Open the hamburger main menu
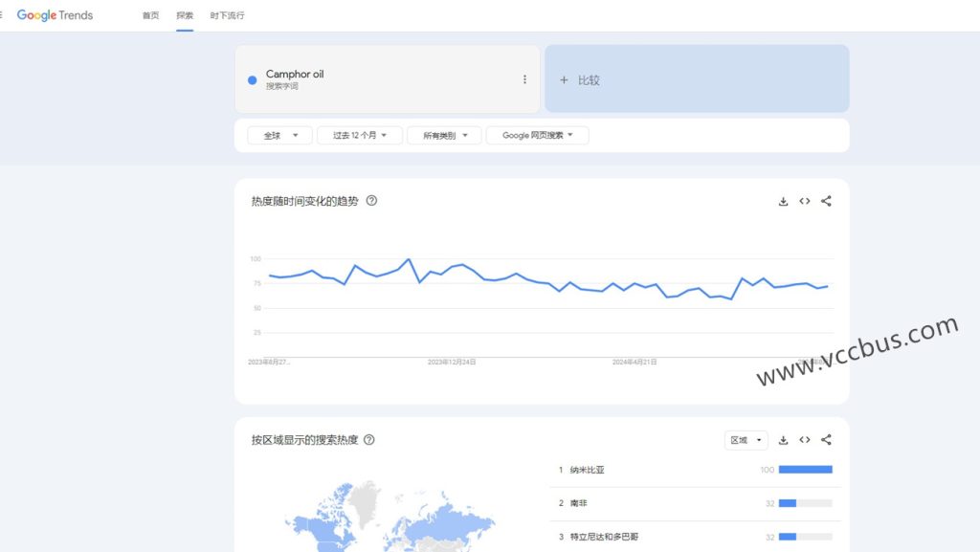The height and width of the screenshot is (552, 980). tap(3, 15)
